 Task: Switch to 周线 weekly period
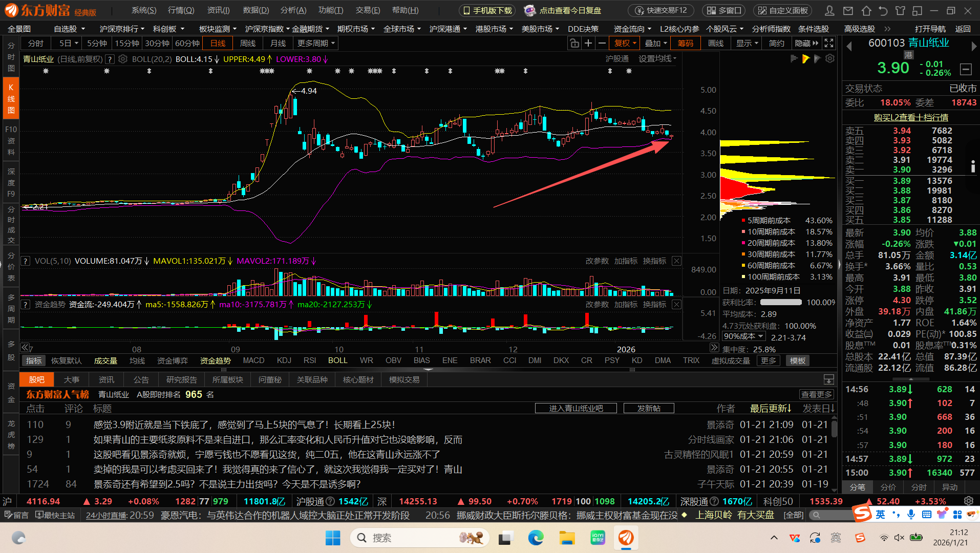click(x=248, y=44)
